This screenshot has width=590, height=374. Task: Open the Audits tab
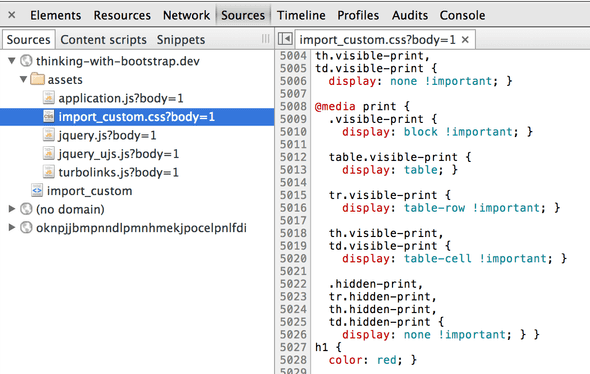410,15
